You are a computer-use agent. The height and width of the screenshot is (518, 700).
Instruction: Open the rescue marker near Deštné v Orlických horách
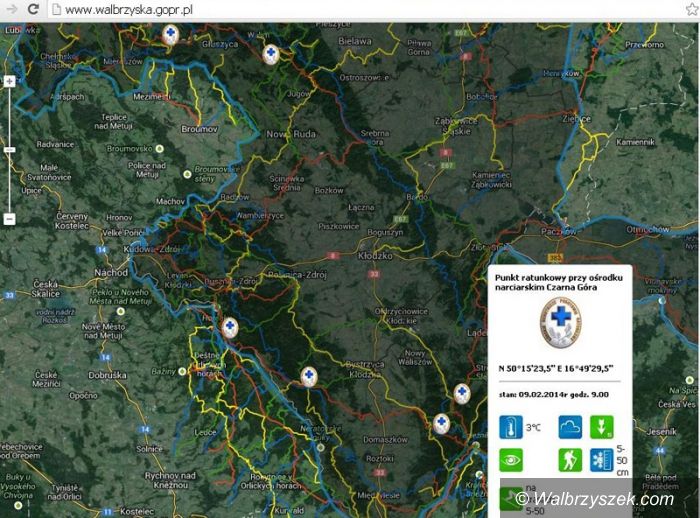point(229,327)
